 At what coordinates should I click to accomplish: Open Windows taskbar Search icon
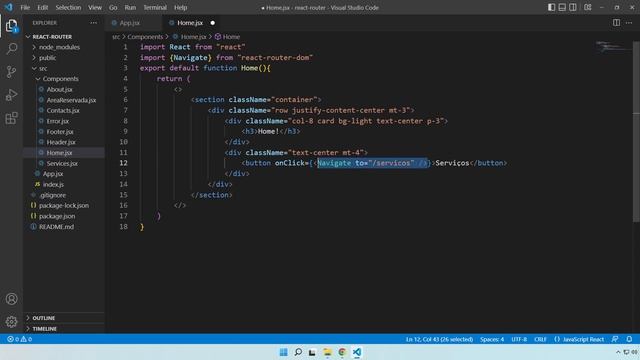298,352
